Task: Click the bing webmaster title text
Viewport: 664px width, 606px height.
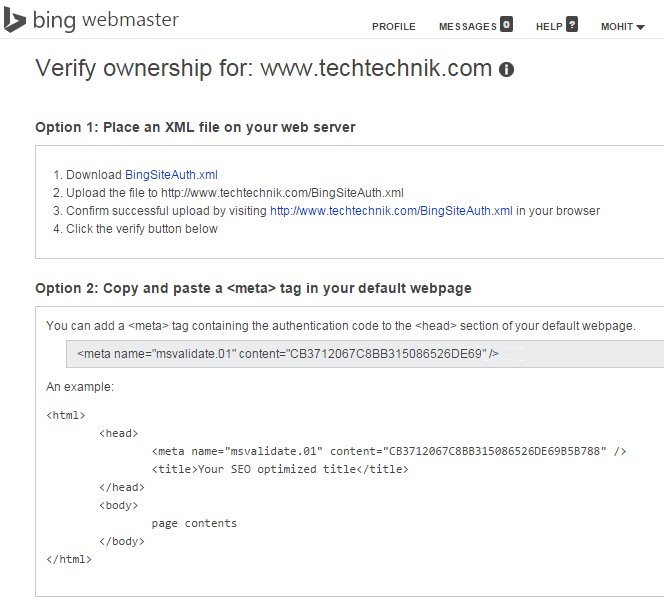Action: click(x=106, y=20)
